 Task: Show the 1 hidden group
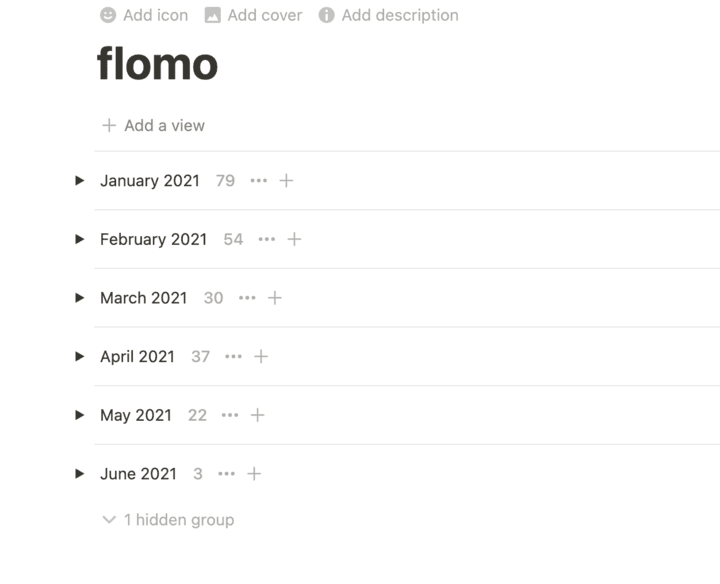click(168, 520)
